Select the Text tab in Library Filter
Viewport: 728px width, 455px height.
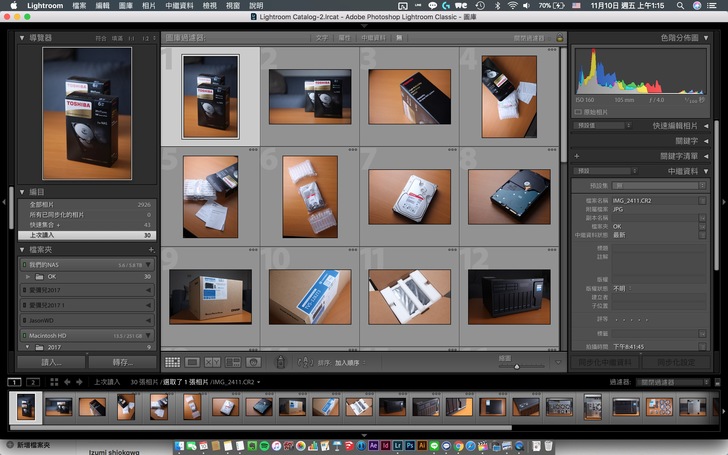coord(321,37)
